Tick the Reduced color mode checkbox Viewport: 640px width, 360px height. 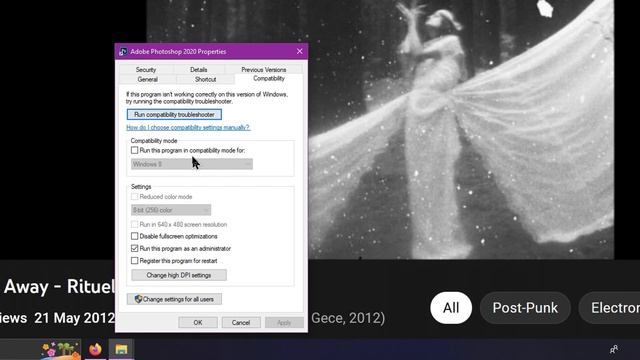click(134, 197)
